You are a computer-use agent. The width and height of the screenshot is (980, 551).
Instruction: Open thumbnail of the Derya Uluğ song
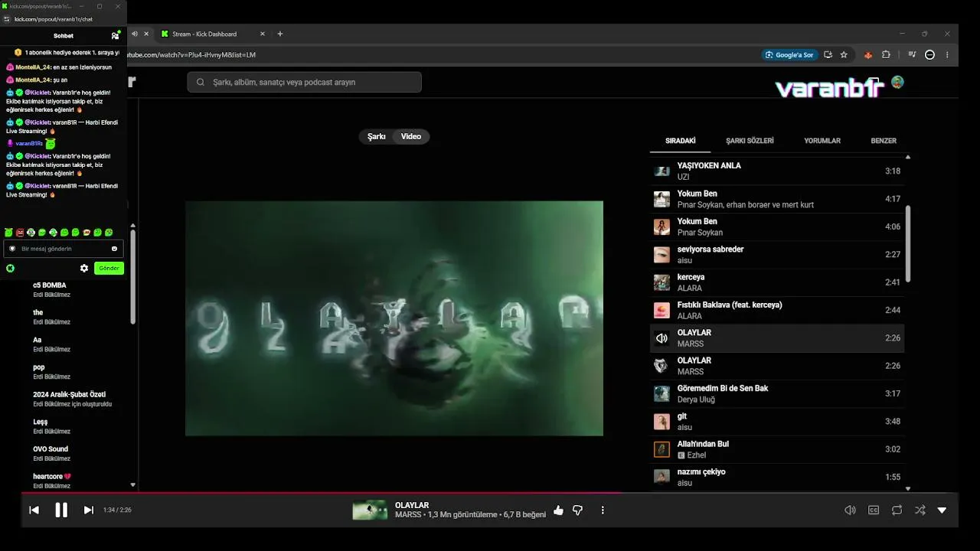pos(661,394)
